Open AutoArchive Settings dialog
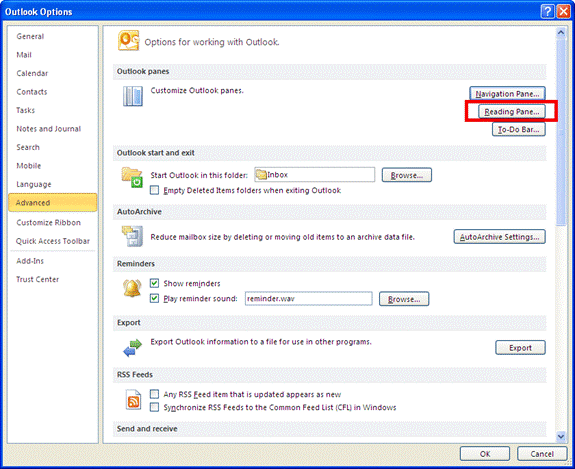 (499, 237)
